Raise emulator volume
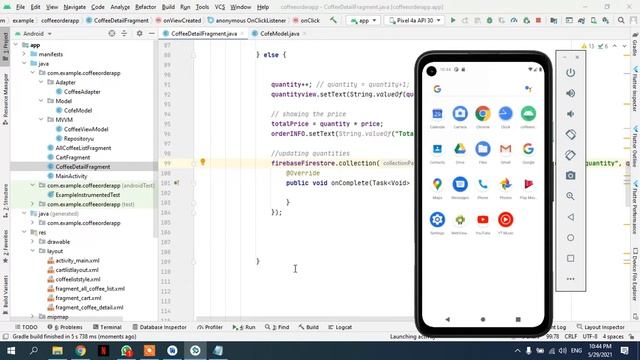Screen dimensions: 640x360 pos(571,93)
